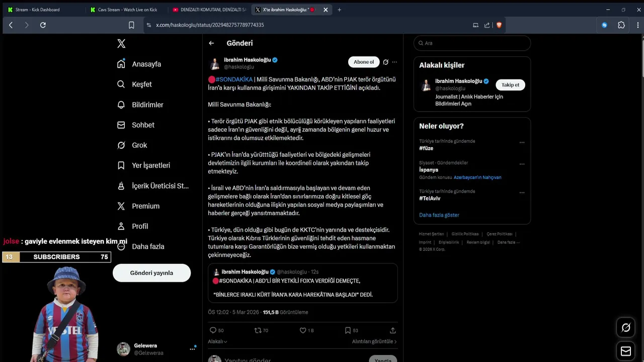Click the Ara search field
This screenshot has height=362, width=644.
coord(472,43)
